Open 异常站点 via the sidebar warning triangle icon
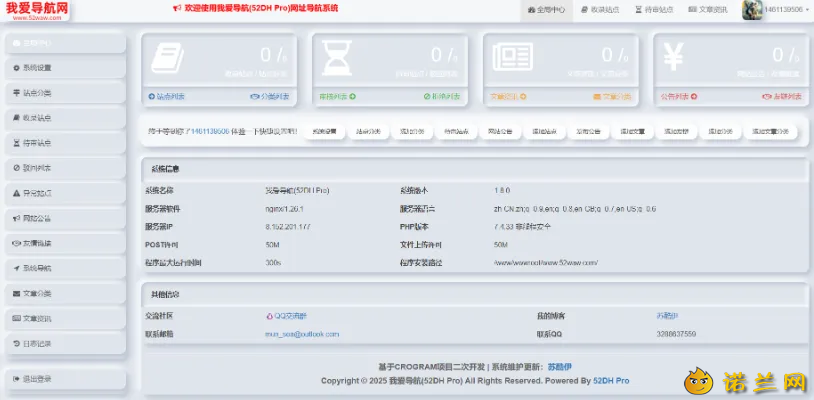This screenshot has height=400, width=814. [x=16, y=194]
